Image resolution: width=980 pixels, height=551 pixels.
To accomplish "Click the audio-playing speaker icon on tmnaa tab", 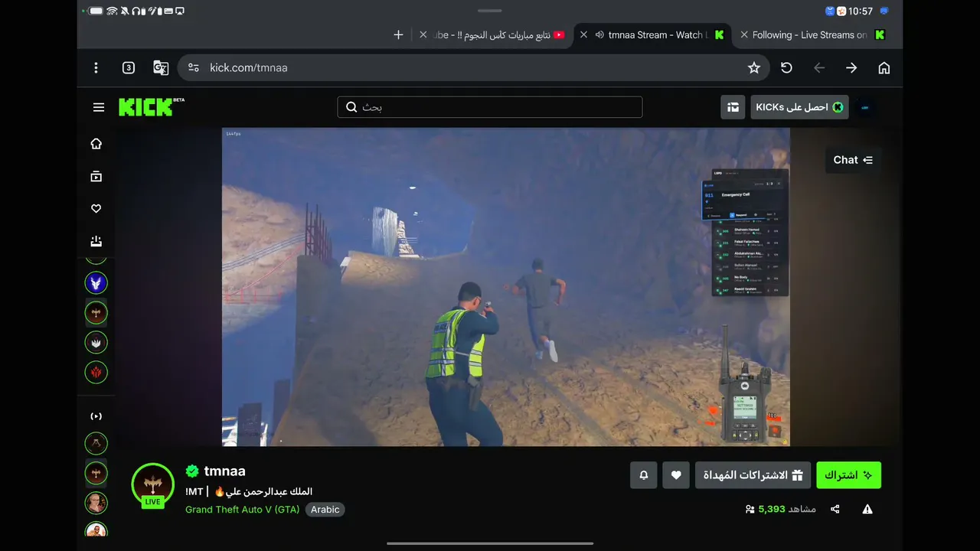I will (599, 35).
